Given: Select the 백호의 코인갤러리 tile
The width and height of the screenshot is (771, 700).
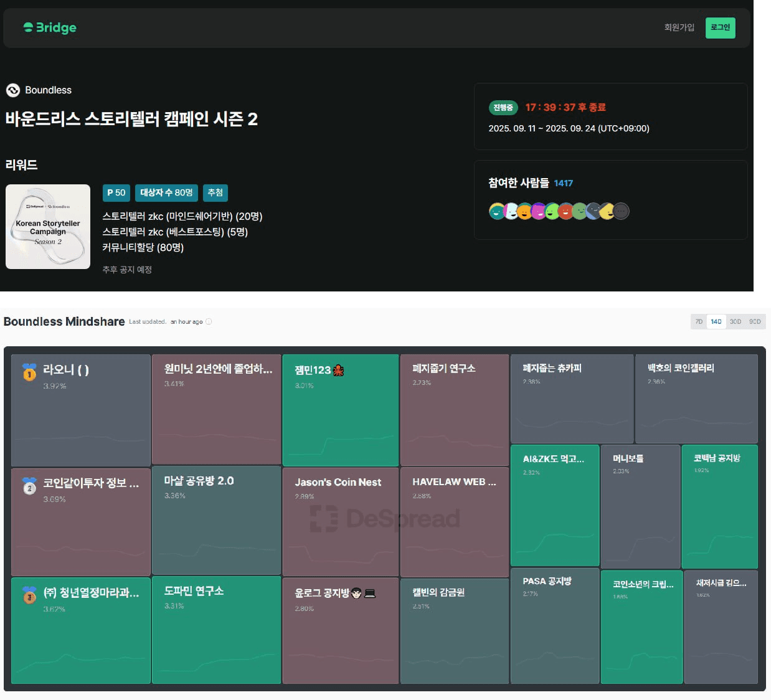Looking at the screenshot, I should [x=696, y=399].
